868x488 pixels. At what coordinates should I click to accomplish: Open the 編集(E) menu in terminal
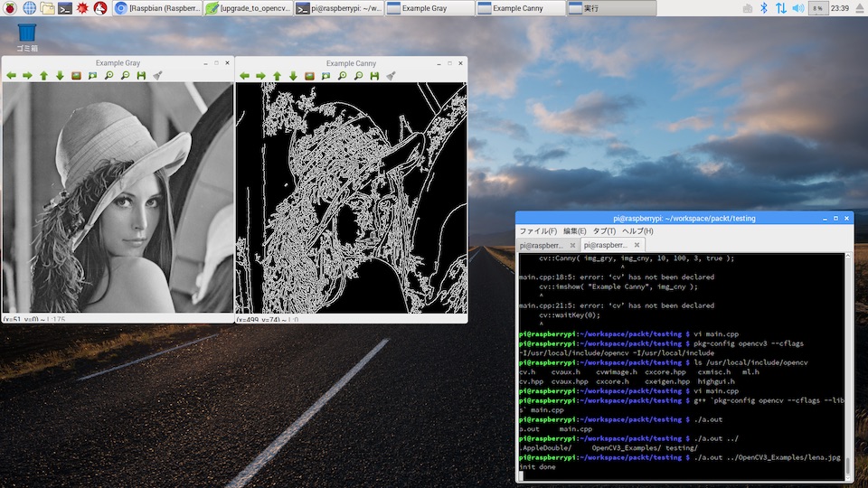pyautogui.click(x=575, y=231)
